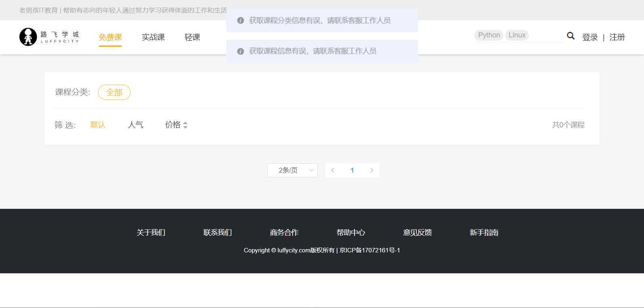644x308 pixels.
Task: Click the price sort arrows icon
Action: point(185,125)
